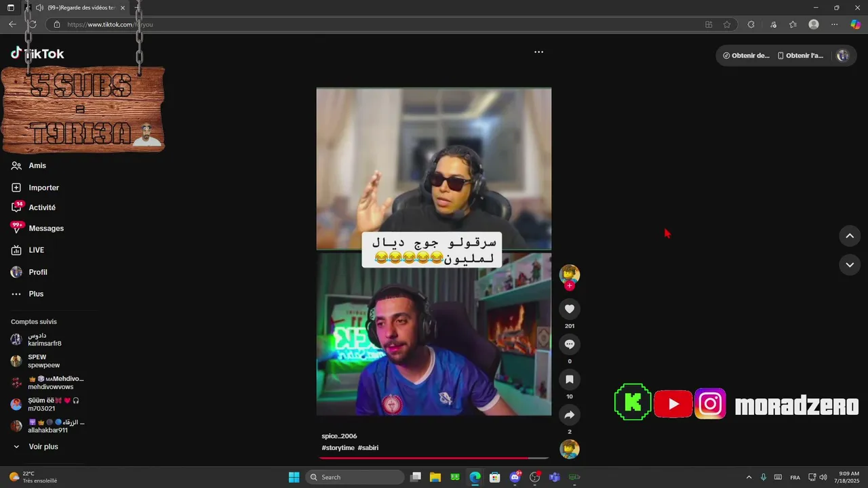The width and height of the screenshot is (868, 488).
Task: Click the Obtenir l'a... app button
Action: click(800, 56)
